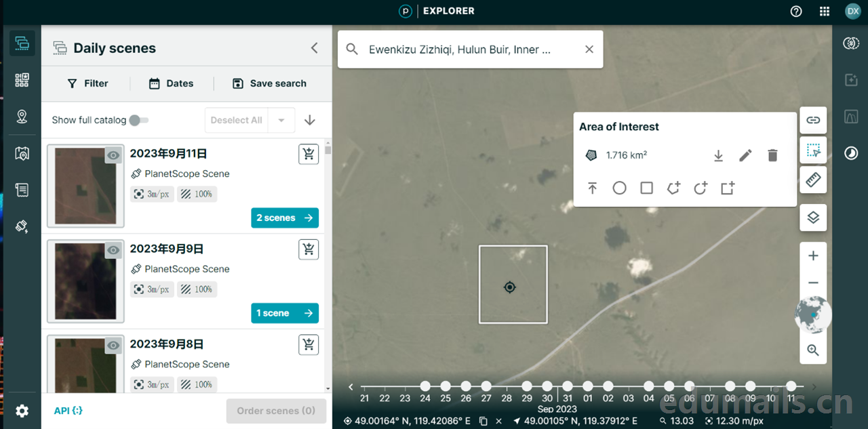Delete the Area of Interest with trash icon
The height and width of the screenshot is (429, 868).
pos(772,155)
